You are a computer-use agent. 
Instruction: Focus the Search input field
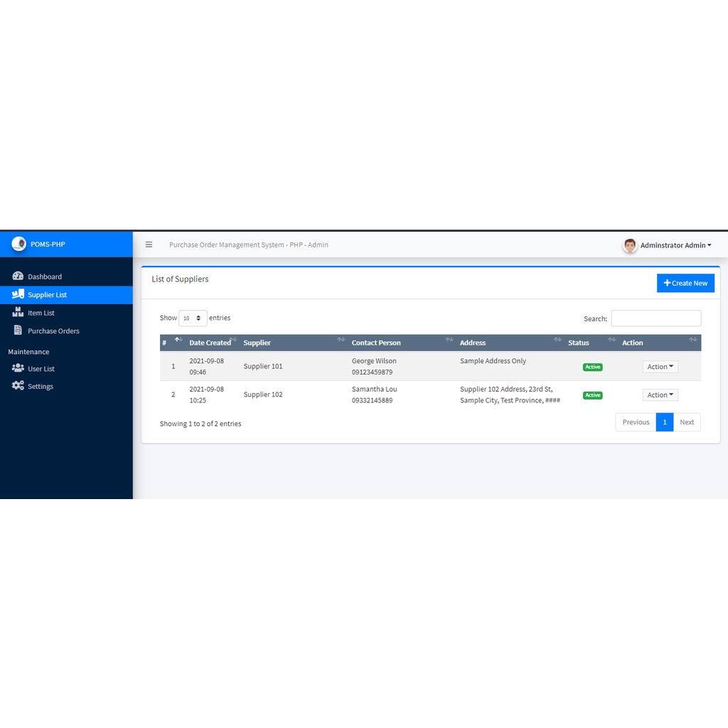coord(655,318)
